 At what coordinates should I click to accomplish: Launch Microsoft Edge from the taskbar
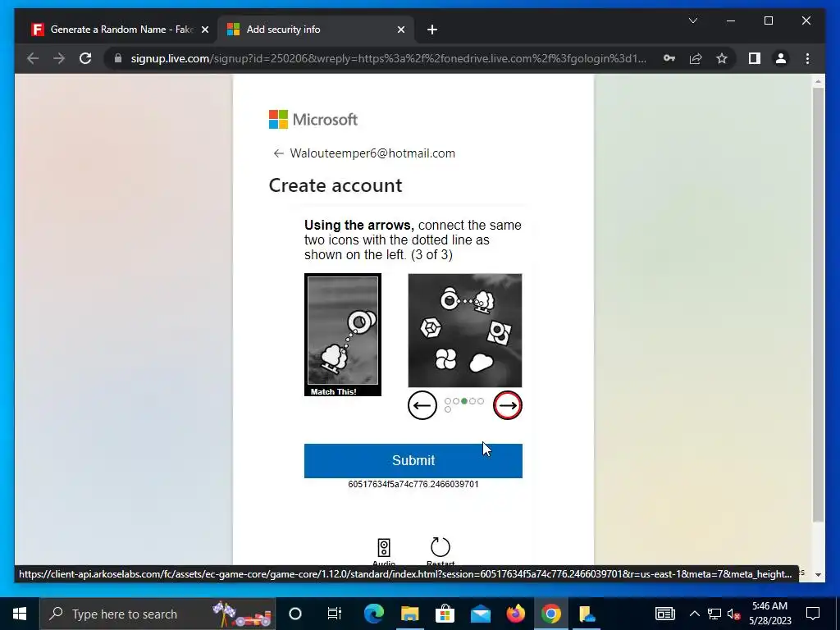tap(374, 614)
